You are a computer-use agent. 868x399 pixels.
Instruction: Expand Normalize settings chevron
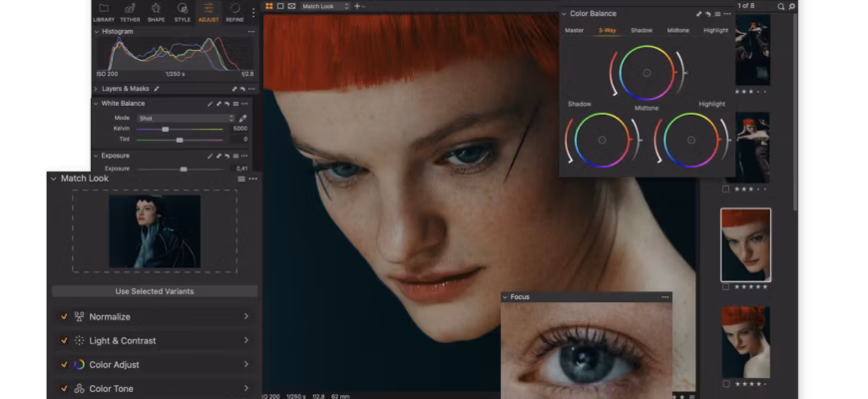tap(245, 316)
